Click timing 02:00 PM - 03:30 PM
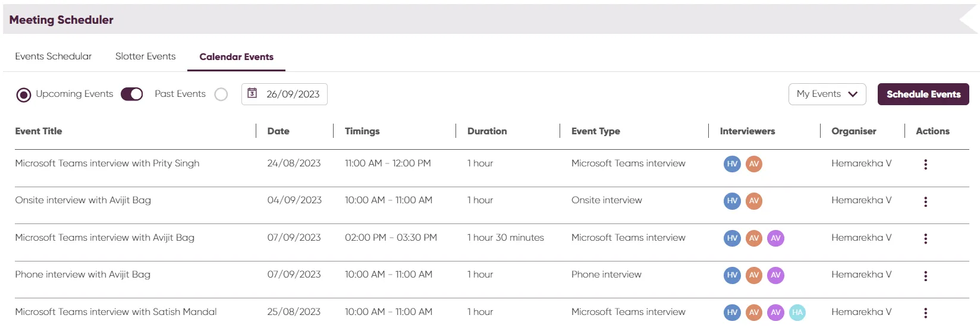Viewport: 980px width, 334px height. click(x=391, y=238)
